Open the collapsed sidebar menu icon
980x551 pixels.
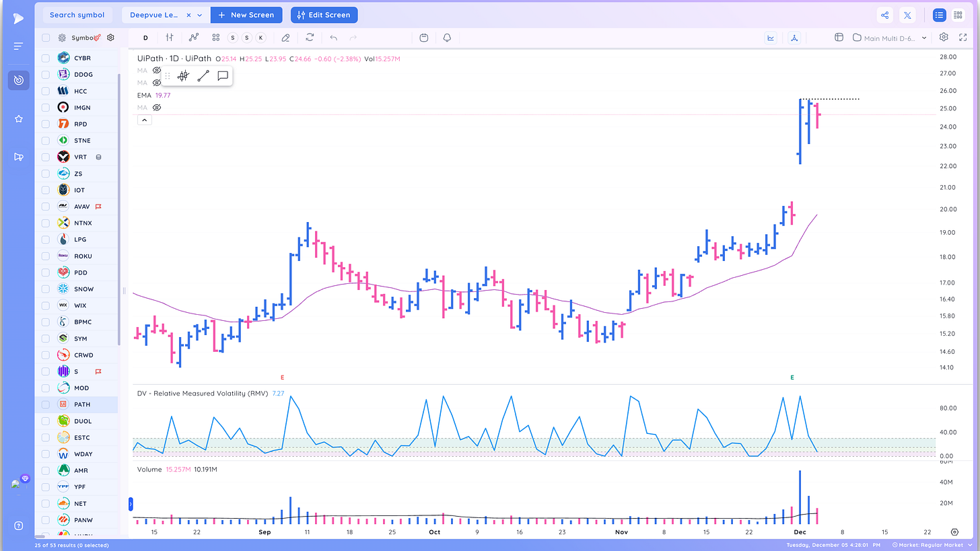pyautogui.click(x=18, y=46)
